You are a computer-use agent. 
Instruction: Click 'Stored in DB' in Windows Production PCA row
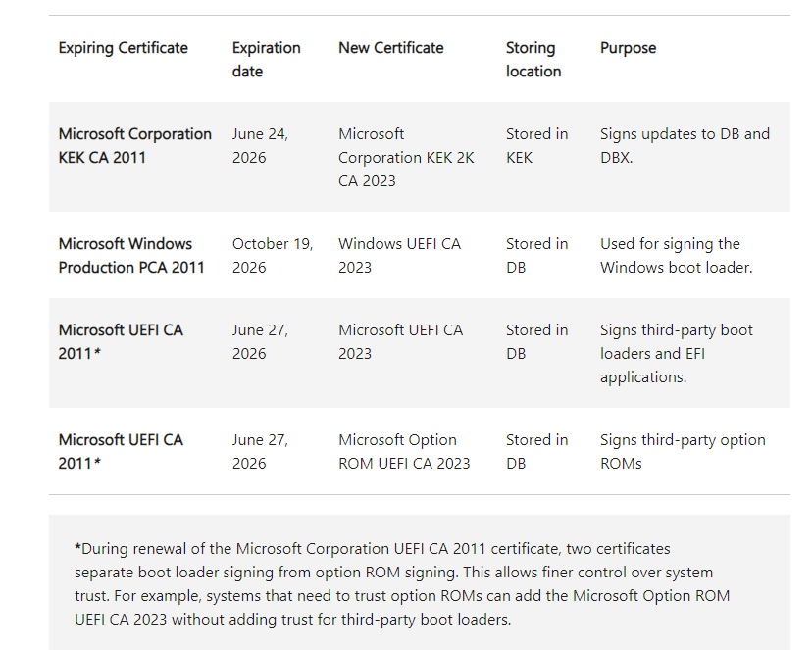click(537, 255)
